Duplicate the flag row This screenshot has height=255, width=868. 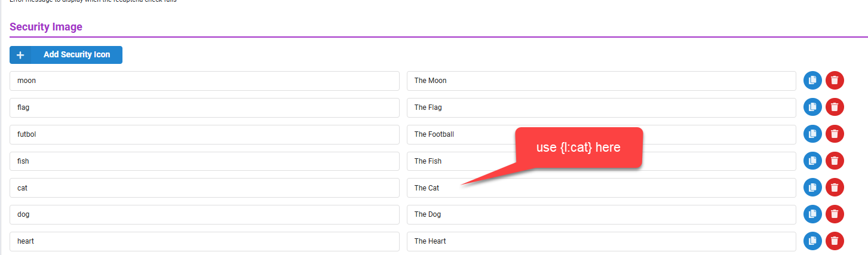point(812,107)
